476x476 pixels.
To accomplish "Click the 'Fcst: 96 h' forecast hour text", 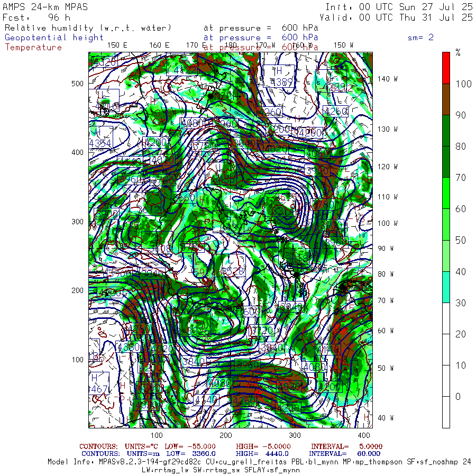I will 36,17.
